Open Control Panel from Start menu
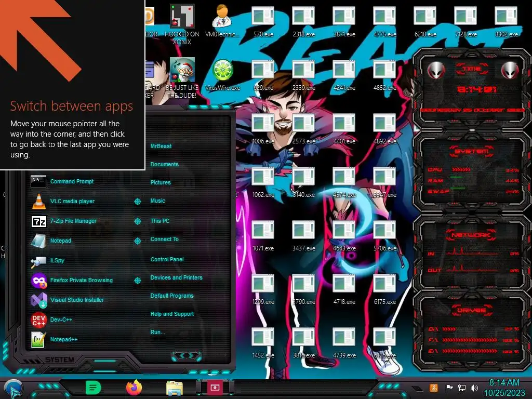 pyautogui.click(x=167, y=259)
